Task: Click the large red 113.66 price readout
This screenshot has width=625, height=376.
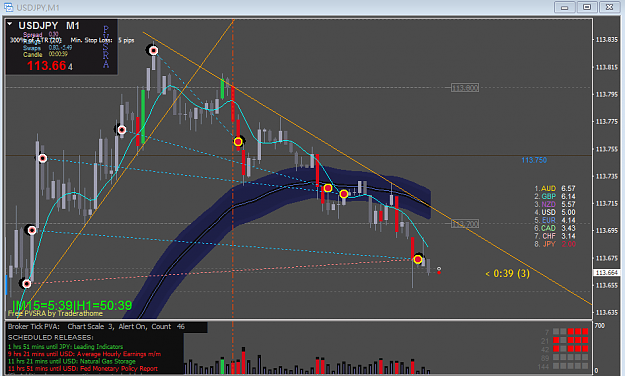Action: [50, 66]
